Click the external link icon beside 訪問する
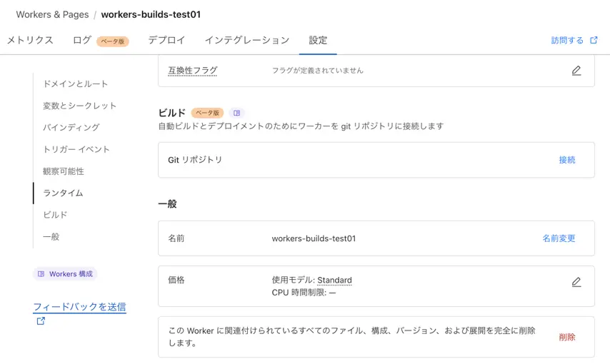 [594, 40]
